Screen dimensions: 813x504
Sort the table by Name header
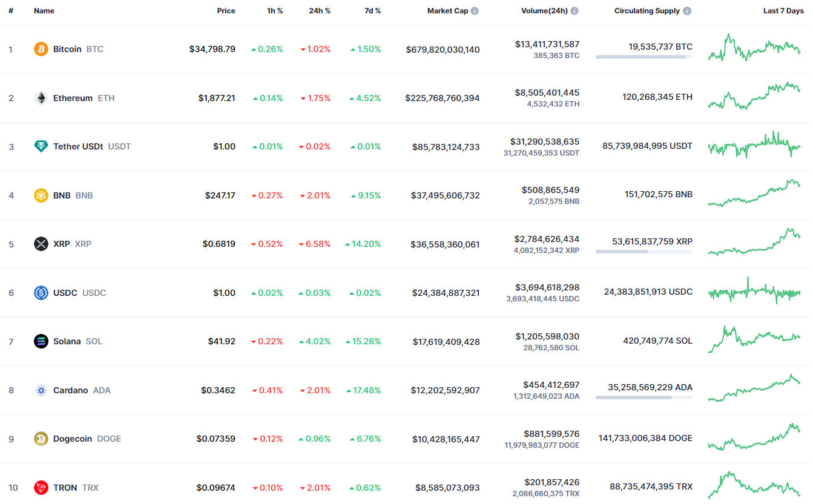click(x=44, y=11)
